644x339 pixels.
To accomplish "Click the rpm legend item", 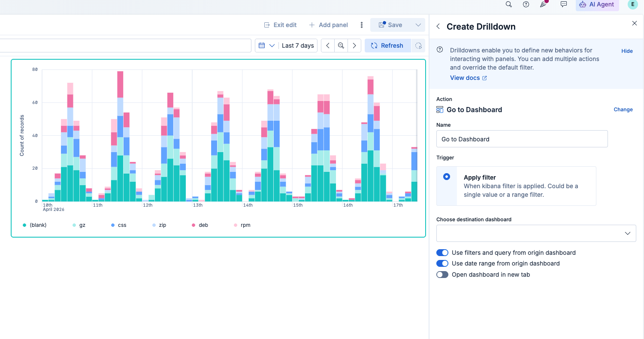I will coord(242,225).
